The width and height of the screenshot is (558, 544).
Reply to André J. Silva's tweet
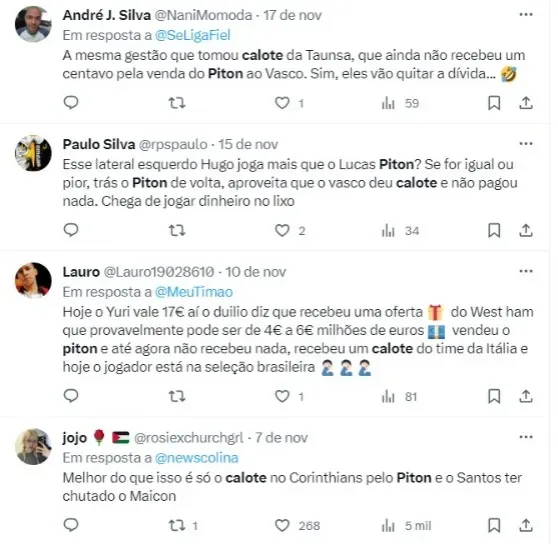pos(71,102)
